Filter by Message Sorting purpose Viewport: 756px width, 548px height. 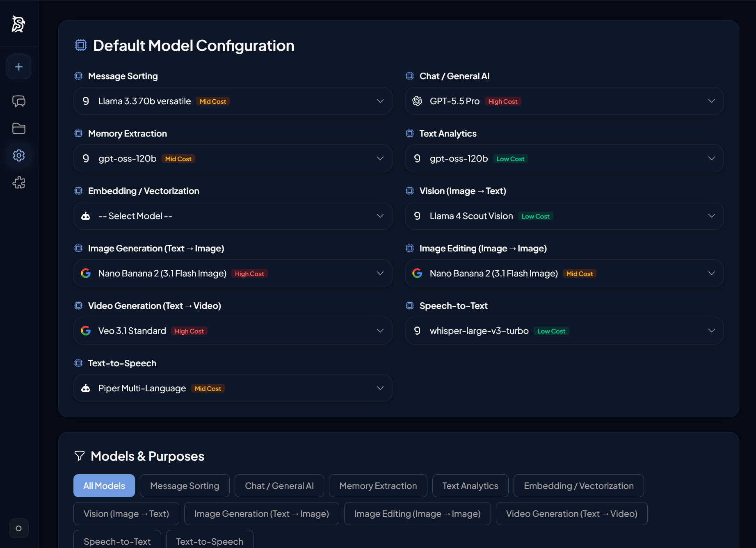[x=185, y=486]
